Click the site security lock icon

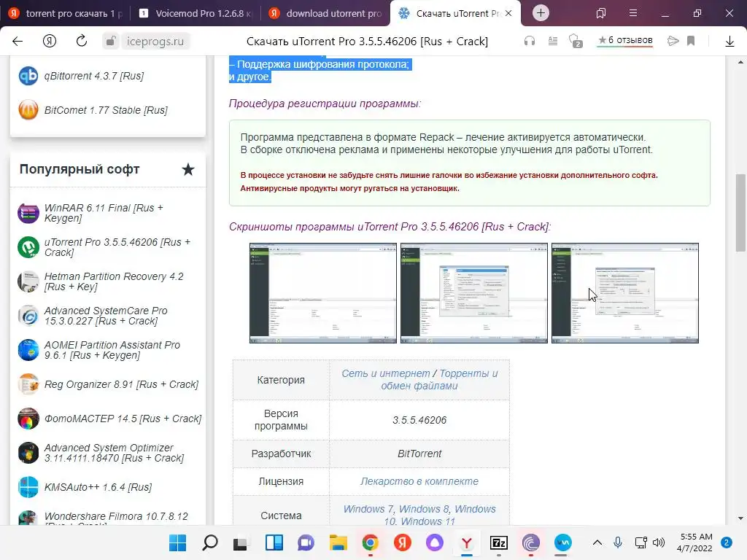pos(111,41)
